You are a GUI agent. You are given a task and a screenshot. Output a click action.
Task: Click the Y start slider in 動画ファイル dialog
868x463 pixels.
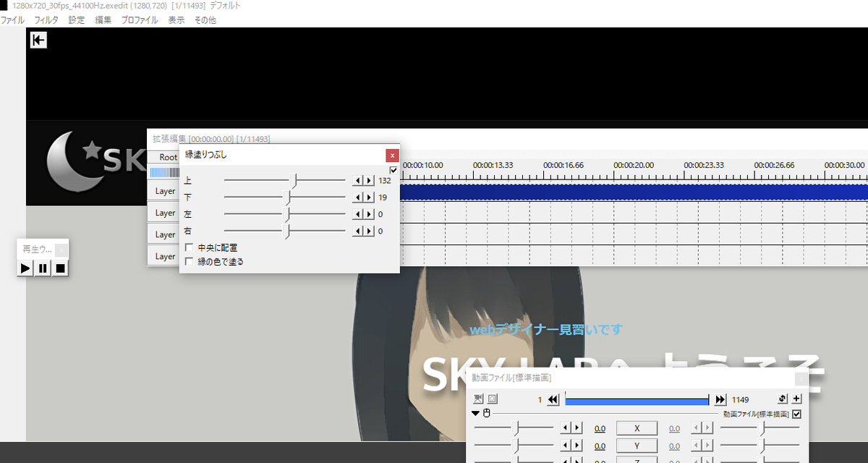click(x=514, y=446)
